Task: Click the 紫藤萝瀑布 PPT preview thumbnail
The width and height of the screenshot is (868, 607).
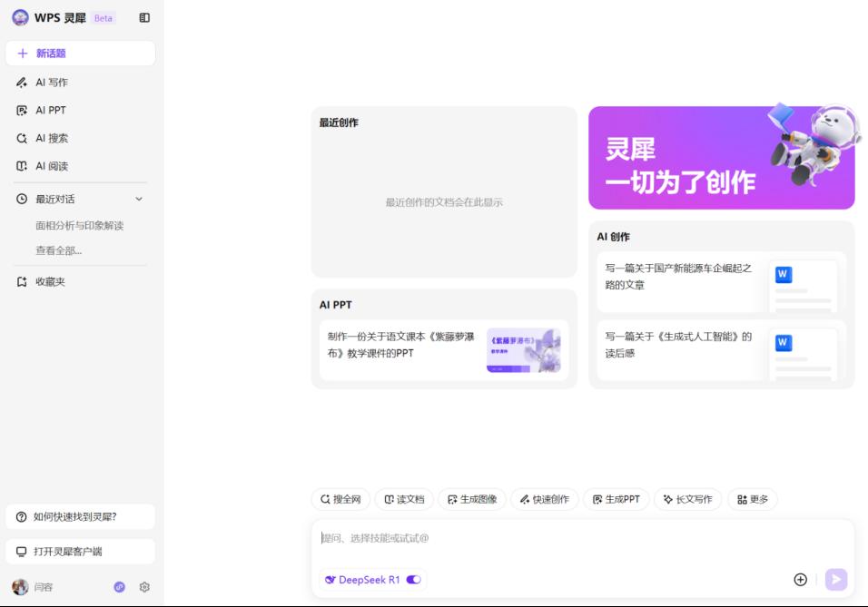Action: click(524, 350)
